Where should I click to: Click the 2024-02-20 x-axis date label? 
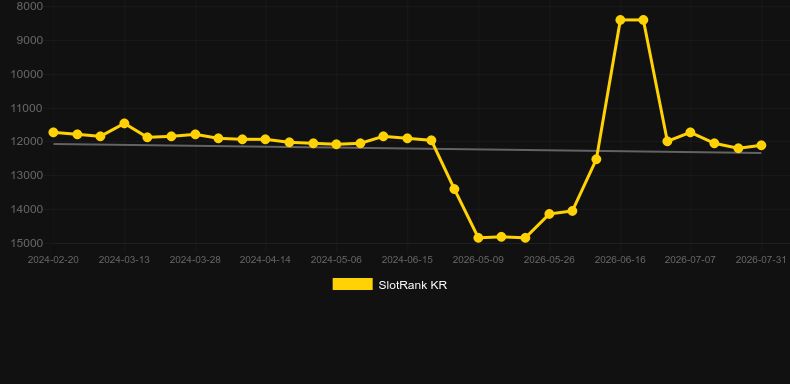point(53,260)
